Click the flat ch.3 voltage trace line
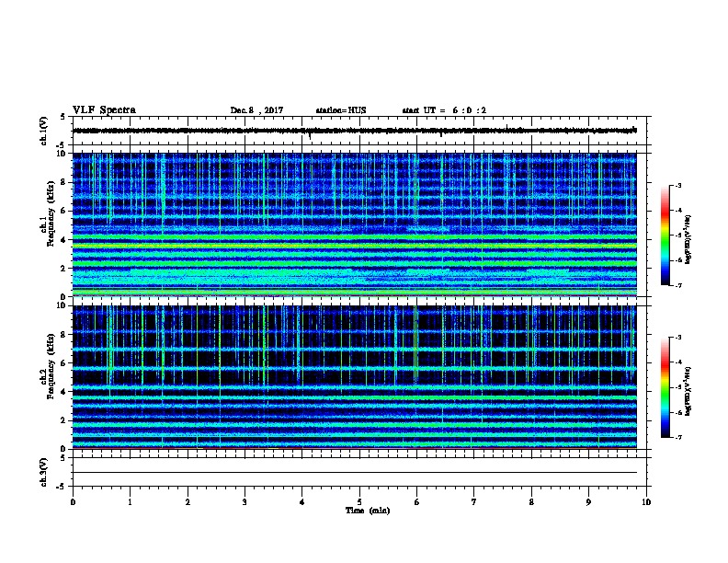 click(354, 473)
